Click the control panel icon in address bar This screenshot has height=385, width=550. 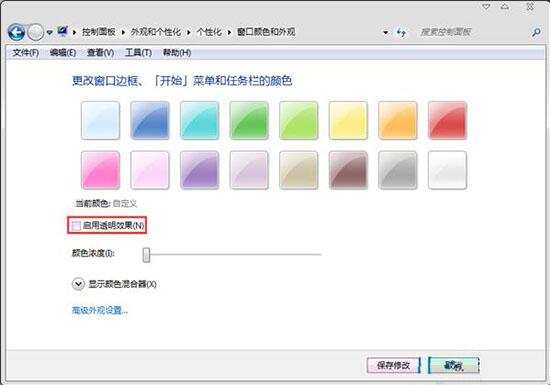click(x=63, y=32)
